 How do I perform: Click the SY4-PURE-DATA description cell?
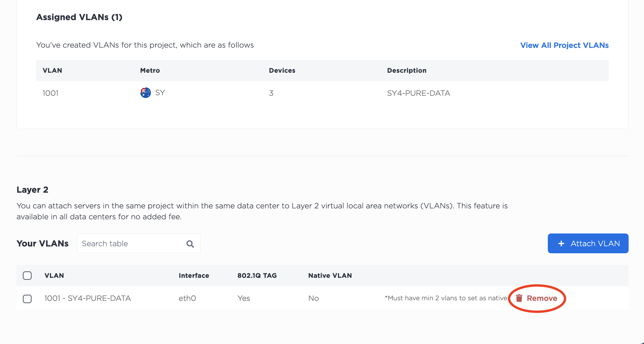(418, 93)
